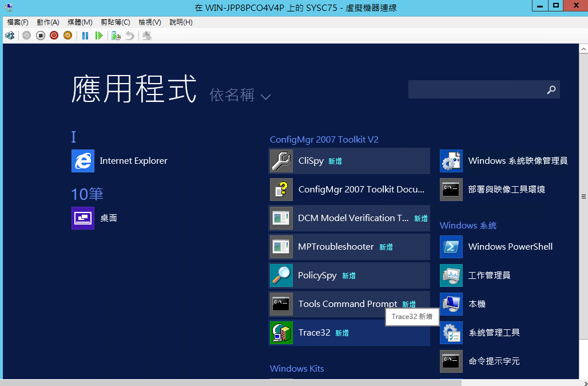Viewport: 588px width, 386px height.
Task: Open Windows 系統映像管理員 icon
Action: [x=451, y=161]
